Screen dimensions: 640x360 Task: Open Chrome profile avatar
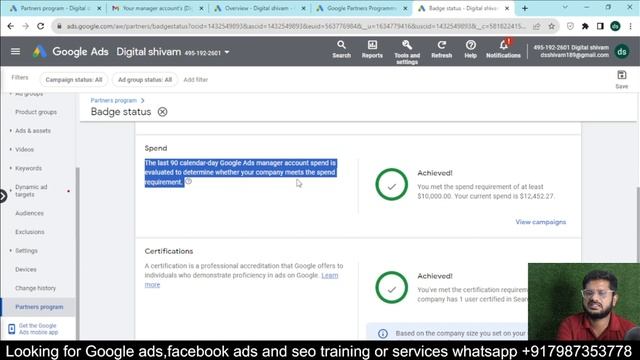pos(615,26)
